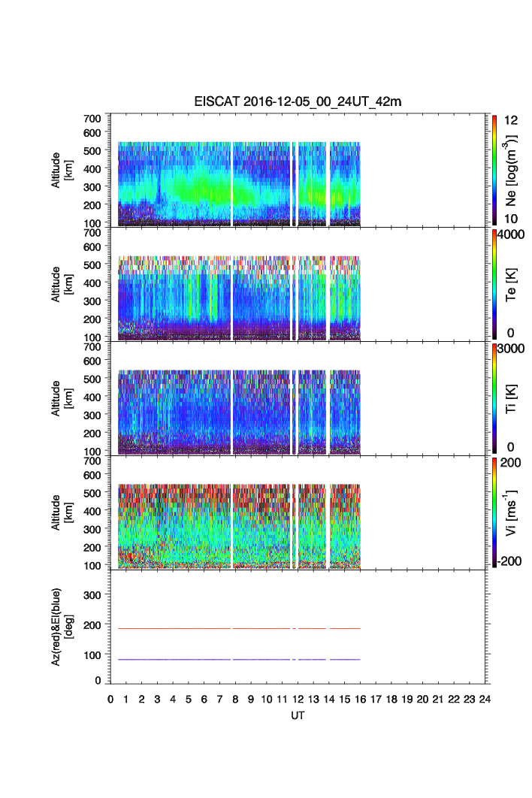Click the 600 altitude tick in Vi panel

92,475
